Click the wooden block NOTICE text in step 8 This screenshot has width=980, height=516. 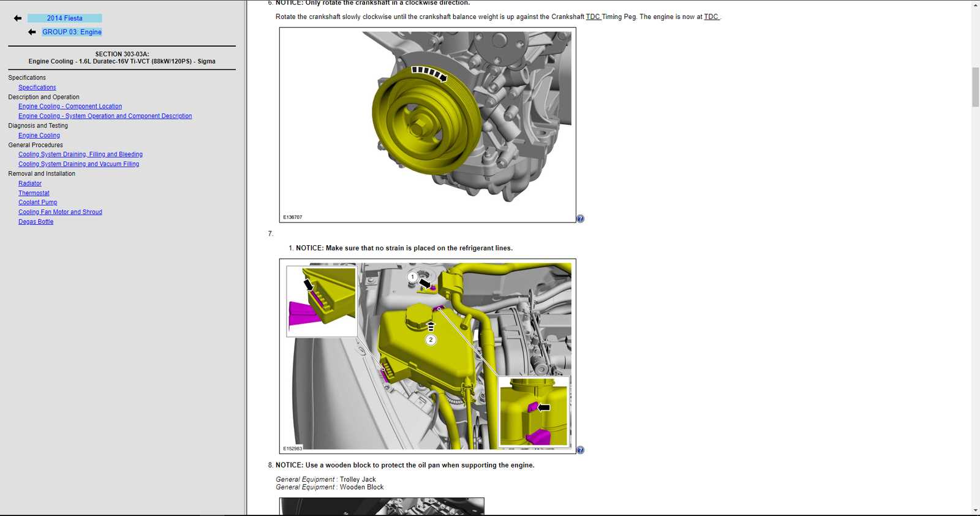click(405, 465)
